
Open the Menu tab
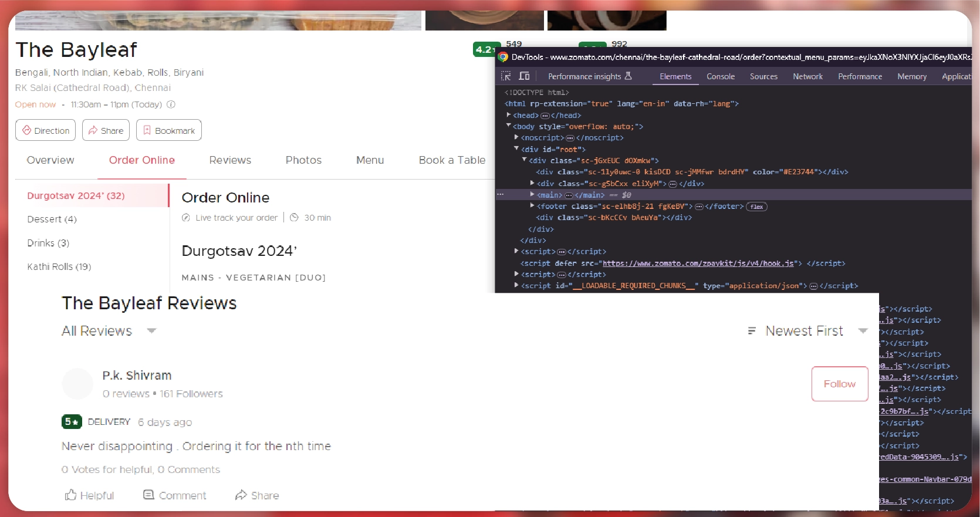(x=370, y=160)
